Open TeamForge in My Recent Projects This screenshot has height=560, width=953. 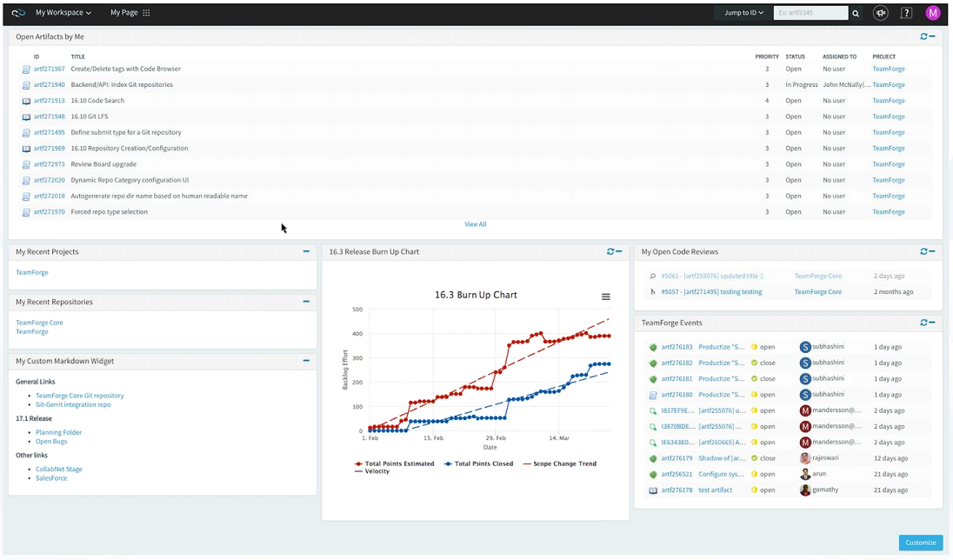click(x=31, y=272)
